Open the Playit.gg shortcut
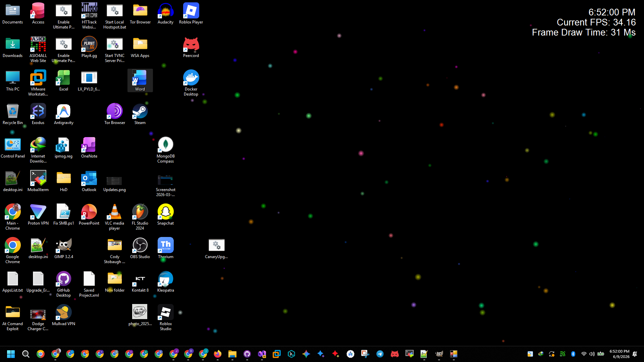The width and height of the screenshot is (644, 362). [x=89, y=47]
